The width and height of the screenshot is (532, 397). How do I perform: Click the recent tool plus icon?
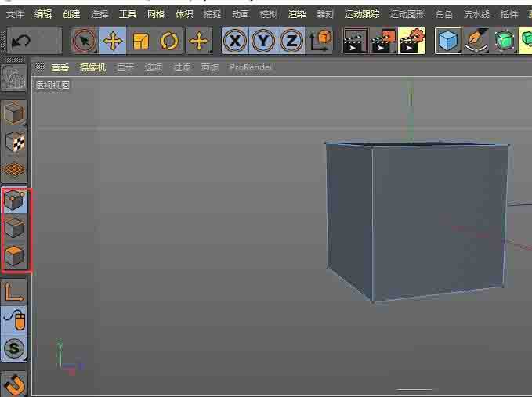pyautogui.click(x=199, y=41)
